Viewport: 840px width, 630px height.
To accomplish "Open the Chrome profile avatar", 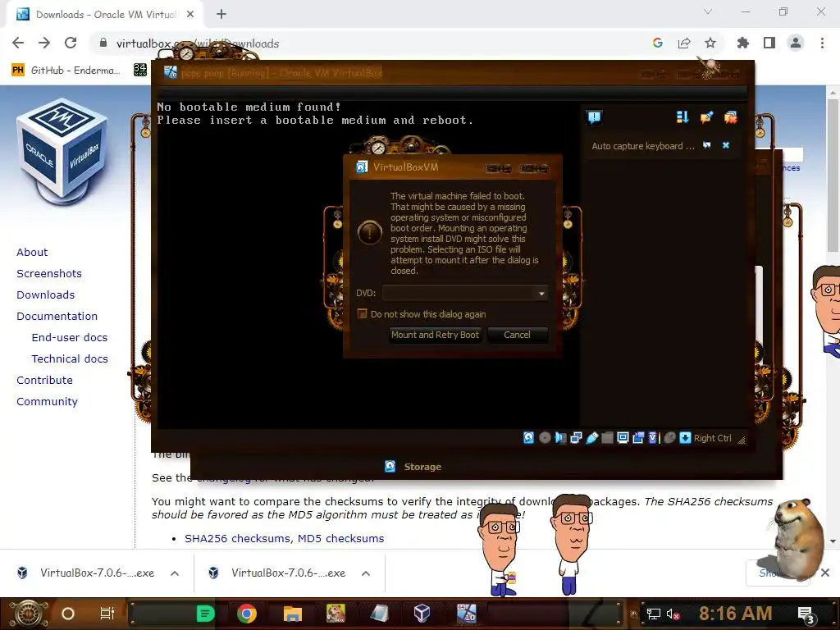I will pyautogui.click(x=796, y=43).
